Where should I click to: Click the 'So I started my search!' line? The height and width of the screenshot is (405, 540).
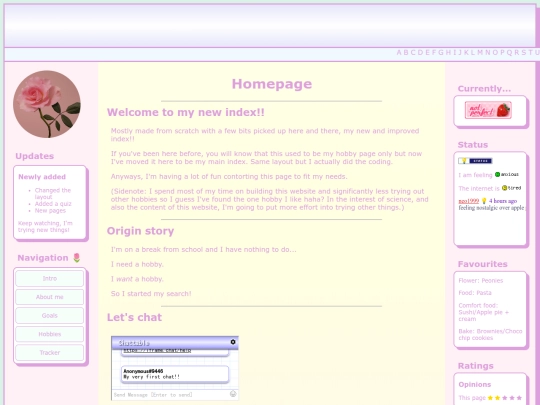click(151, 293)
